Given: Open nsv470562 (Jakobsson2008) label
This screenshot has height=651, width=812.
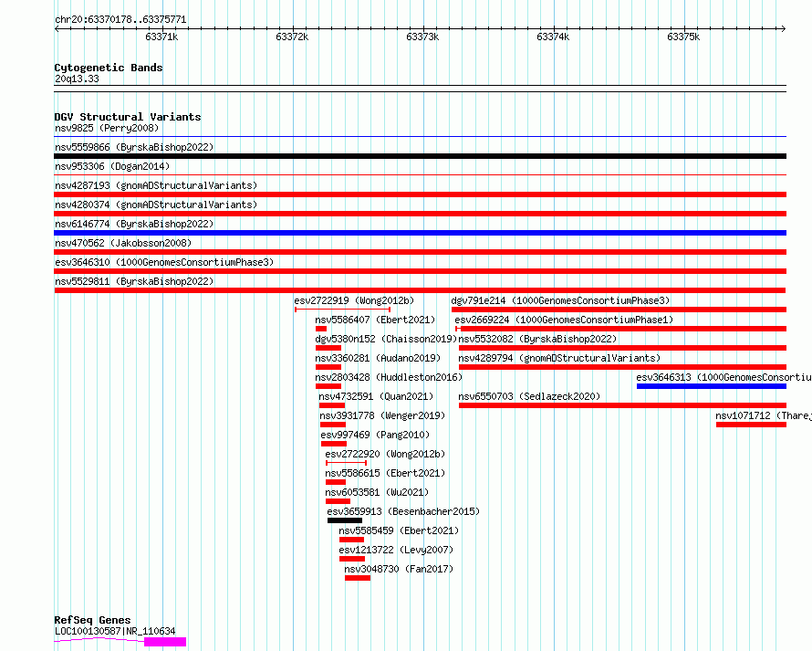Looking at the screenshot, I should coord(123,243).
